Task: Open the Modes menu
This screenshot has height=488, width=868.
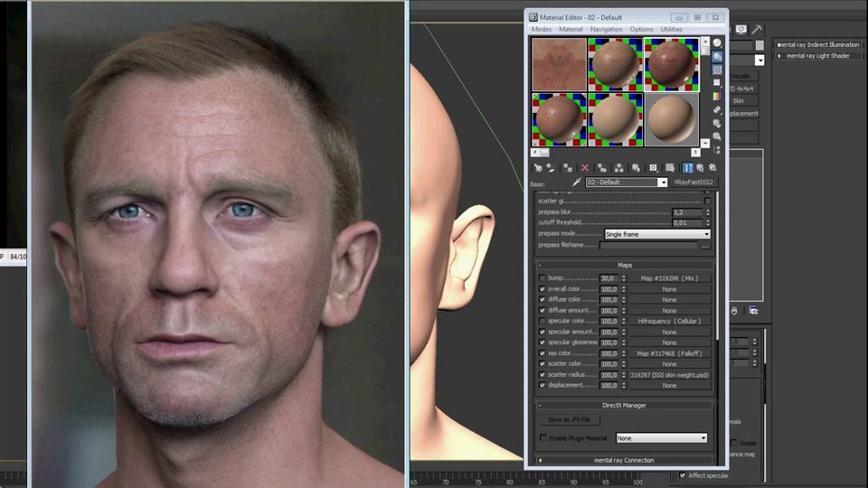Action: [541, 29]
